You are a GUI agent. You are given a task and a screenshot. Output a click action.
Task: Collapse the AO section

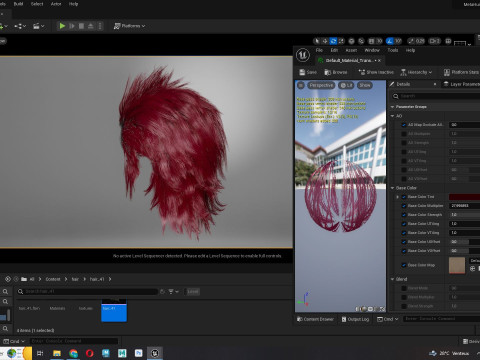click(x=392, y=116)
